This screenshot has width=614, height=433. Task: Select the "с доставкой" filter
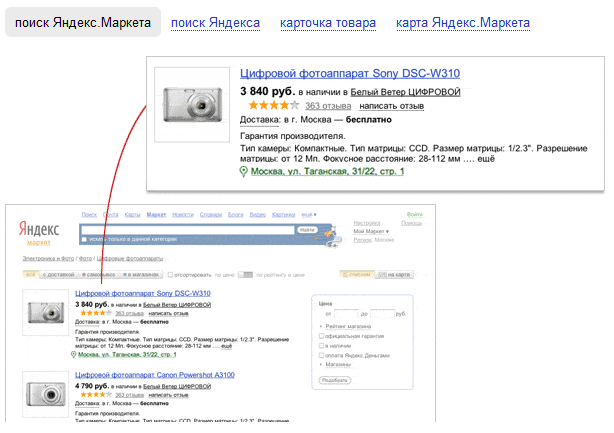point(58,274)
